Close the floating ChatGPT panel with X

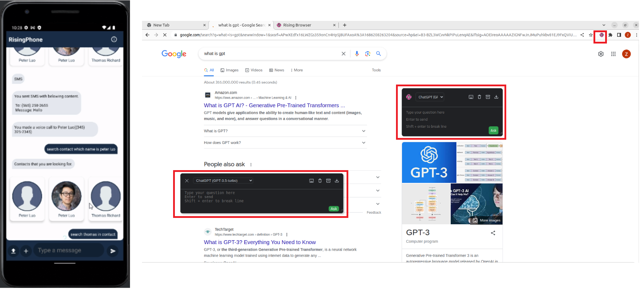pyautogui.click(x=187, y=181)
